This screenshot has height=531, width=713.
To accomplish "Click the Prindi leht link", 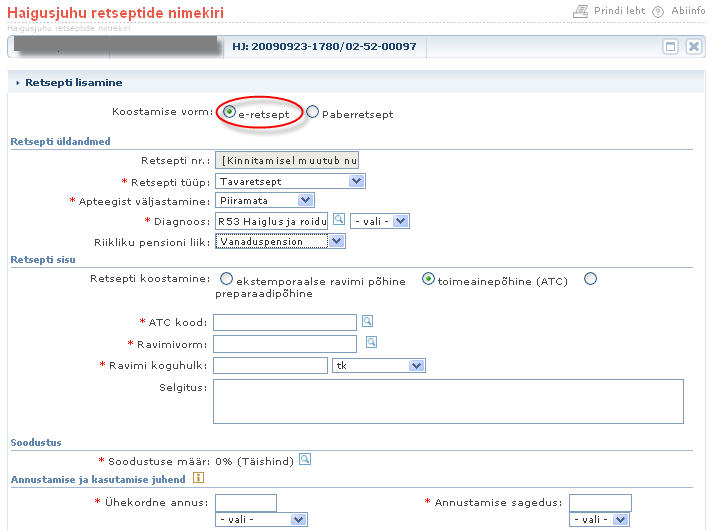I will (621, 12).
